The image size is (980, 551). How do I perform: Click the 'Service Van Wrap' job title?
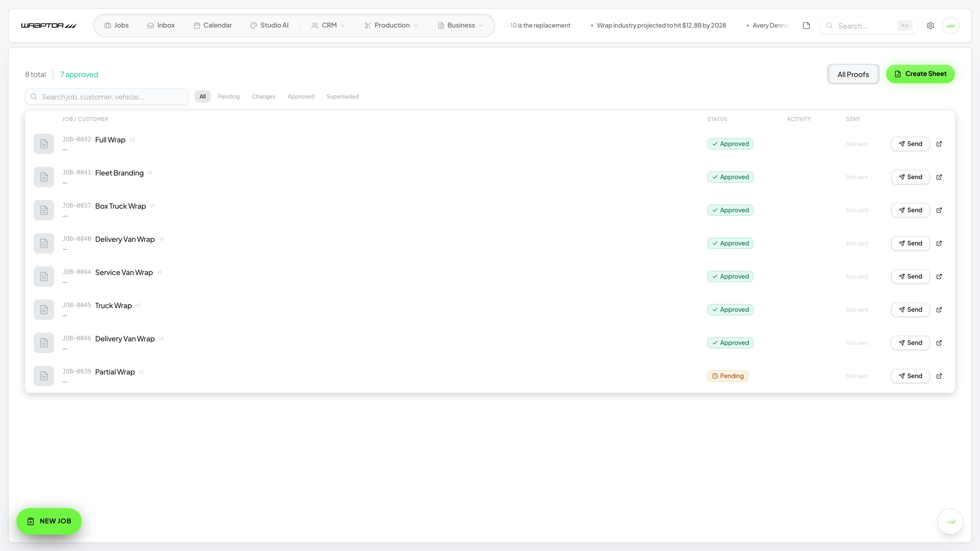(x=124, y=273)
